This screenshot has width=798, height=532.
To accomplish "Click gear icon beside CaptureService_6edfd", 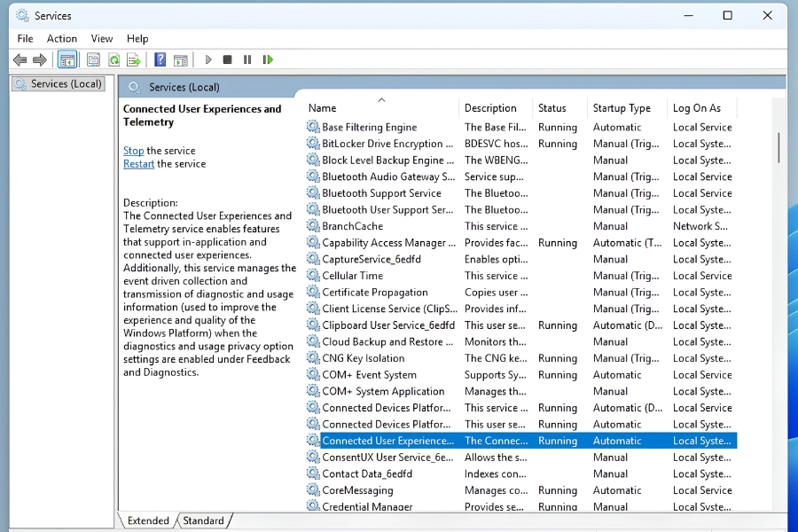I will tap(313, 259).
